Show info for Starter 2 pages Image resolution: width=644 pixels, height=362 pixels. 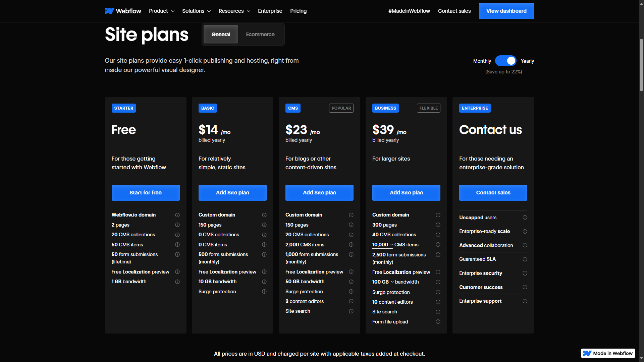[x=177, y=225]
